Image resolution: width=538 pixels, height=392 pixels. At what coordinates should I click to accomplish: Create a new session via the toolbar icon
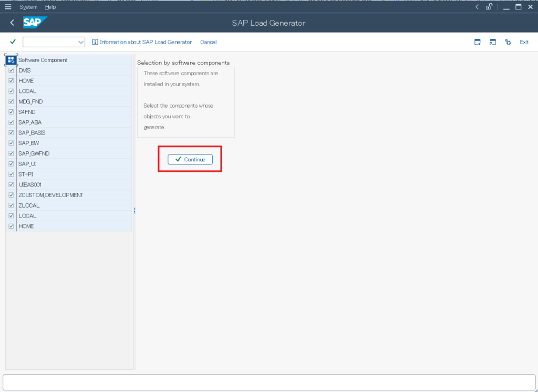pyautogui.click(x=478, y=42)
